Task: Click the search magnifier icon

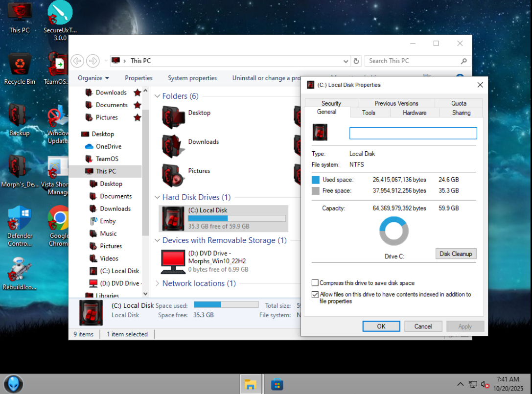Action: (x=463, y=61)
